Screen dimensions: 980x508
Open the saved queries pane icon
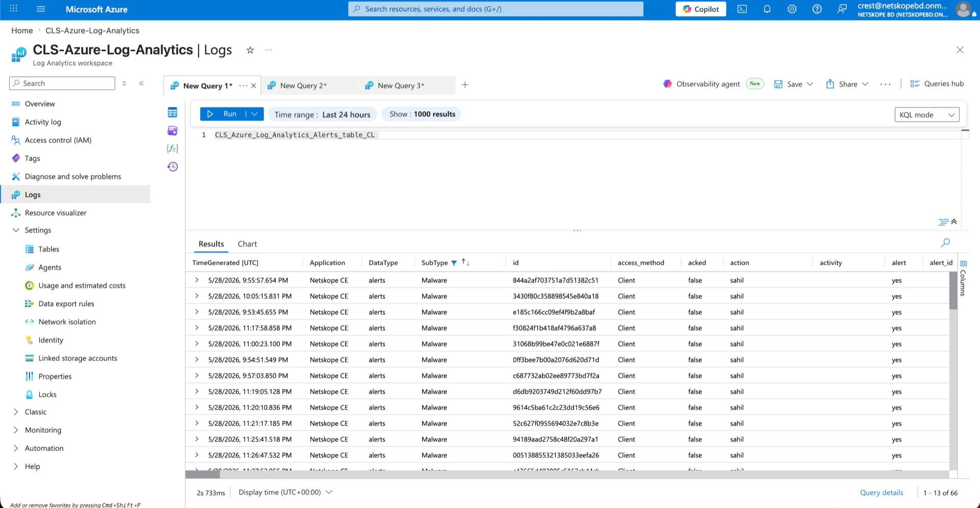coord(173,130)
